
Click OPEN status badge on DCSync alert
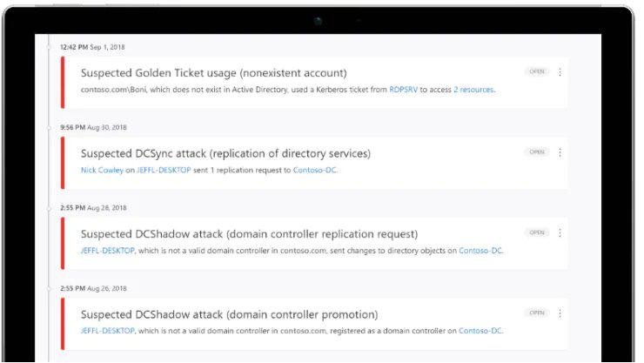536,152
